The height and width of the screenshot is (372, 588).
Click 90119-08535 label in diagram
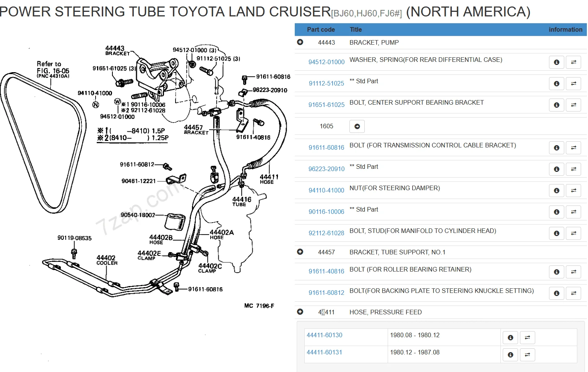tap(75, 238)
